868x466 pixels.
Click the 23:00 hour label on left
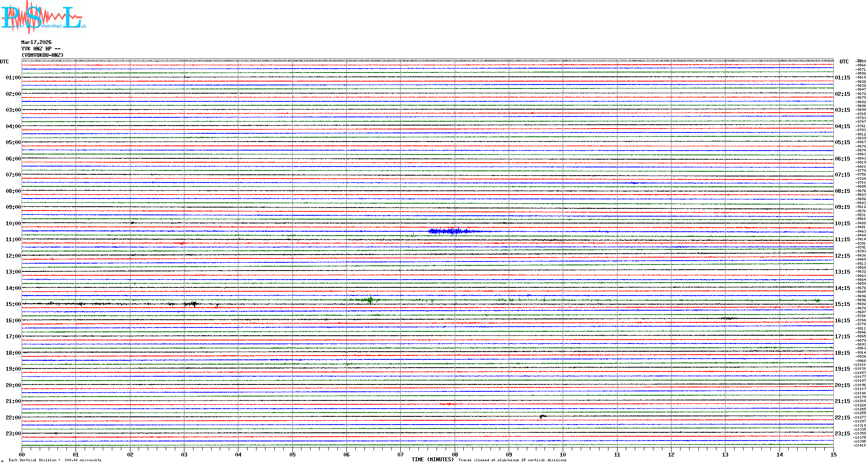(x=13, y=434)
